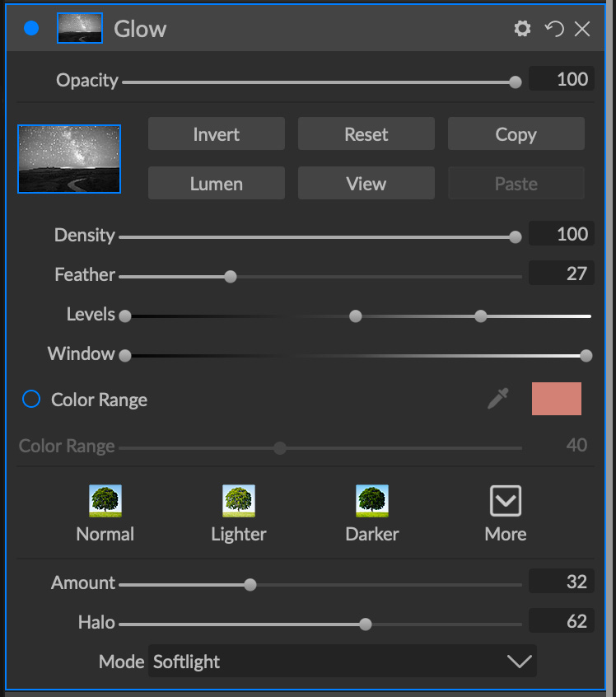The height and width of the screenshot is (697, 616).
Task: Click the Invert mask button
Action: [217, 134]
